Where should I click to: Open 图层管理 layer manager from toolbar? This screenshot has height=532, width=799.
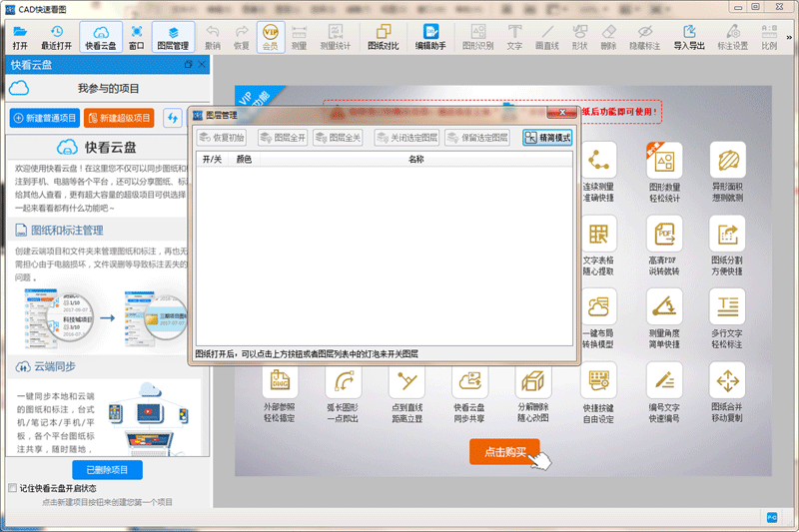173,38
